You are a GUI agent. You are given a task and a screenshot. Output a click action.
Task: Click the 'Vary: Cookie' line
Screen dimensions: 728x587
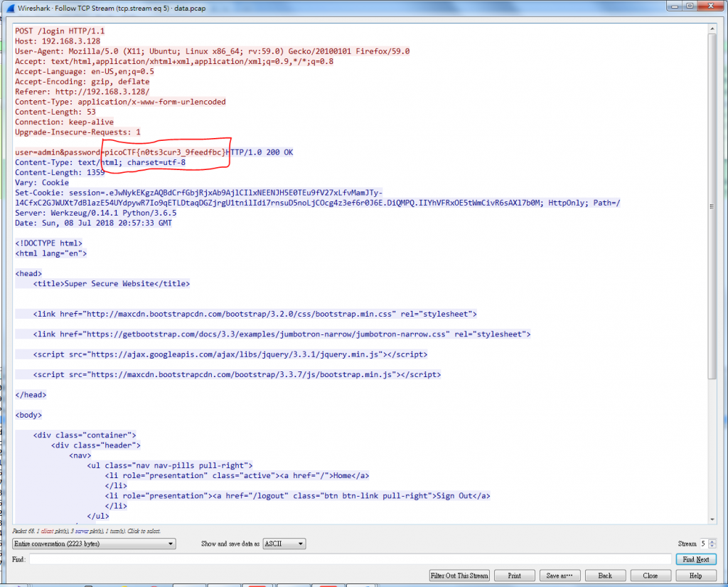coord(42,182)
